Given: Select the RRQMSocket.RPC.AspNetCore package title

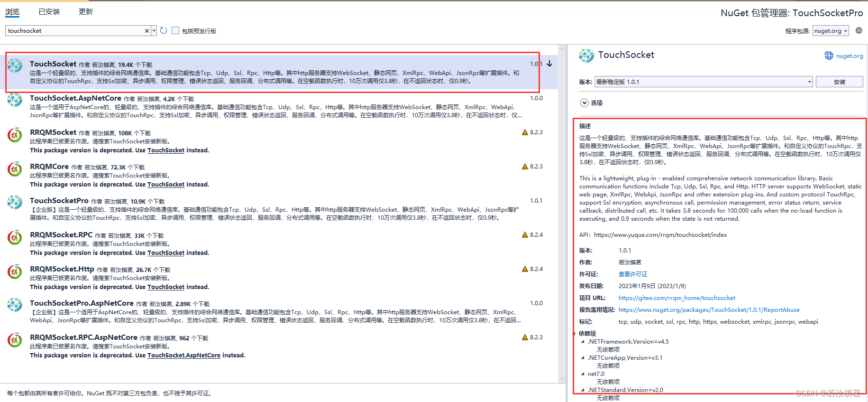Looking at the screenshot, I should [x=83, y=337].
